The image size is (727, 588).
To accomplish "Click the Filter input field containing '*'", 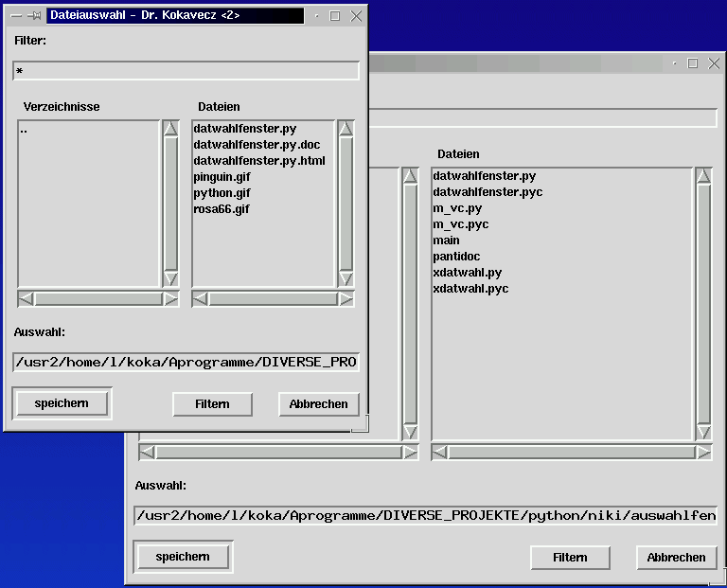I will (x=186, y=72).
